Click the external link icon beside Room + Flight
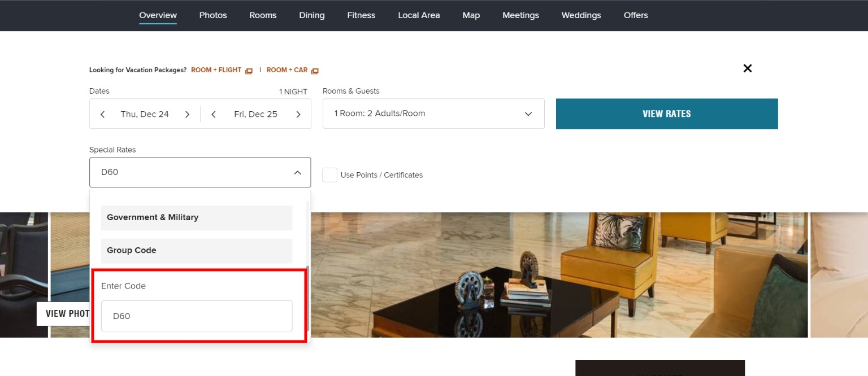Screen dimensions: 868x376 (x=249, y=71)
